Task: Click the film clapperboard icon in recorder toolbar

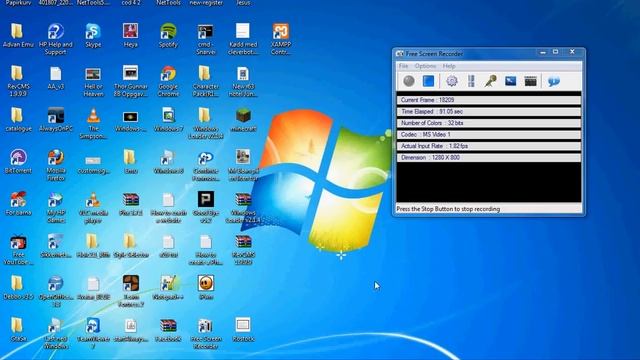Action: [x=530, y=81]
